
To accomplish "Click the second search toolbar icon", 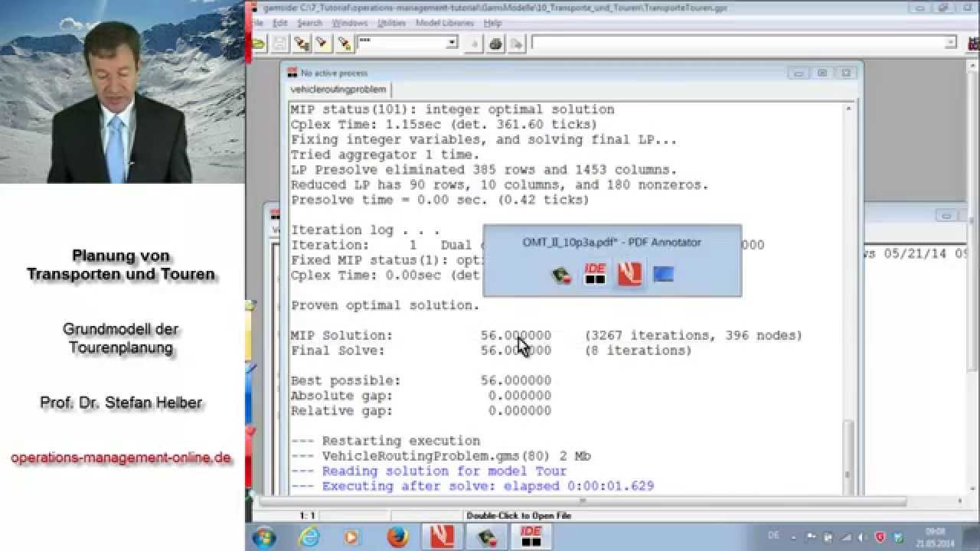I will point(323,44).
